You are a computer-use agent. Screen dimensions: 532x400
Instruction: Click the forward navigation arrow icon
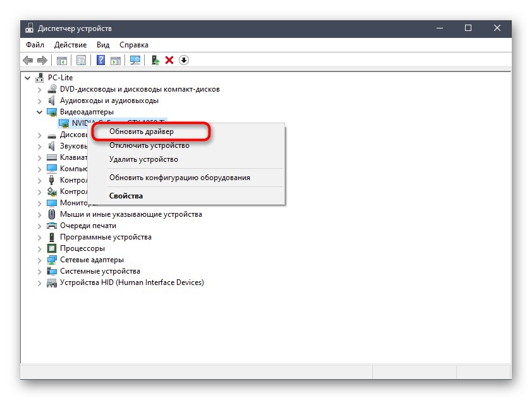(x=42, y=59)
